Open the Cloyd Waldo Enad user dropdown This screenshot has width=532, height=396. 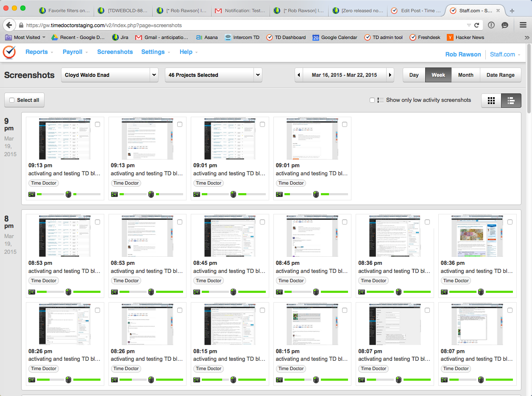(110, 75)
